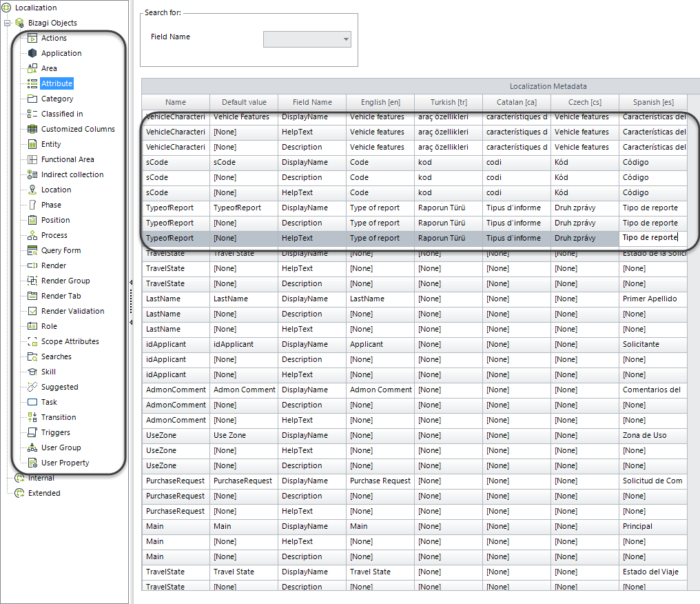The height and width of the screenshot is (604, 700).
Task: Click the Turkish [tr] column header
Action: (449, 102)
